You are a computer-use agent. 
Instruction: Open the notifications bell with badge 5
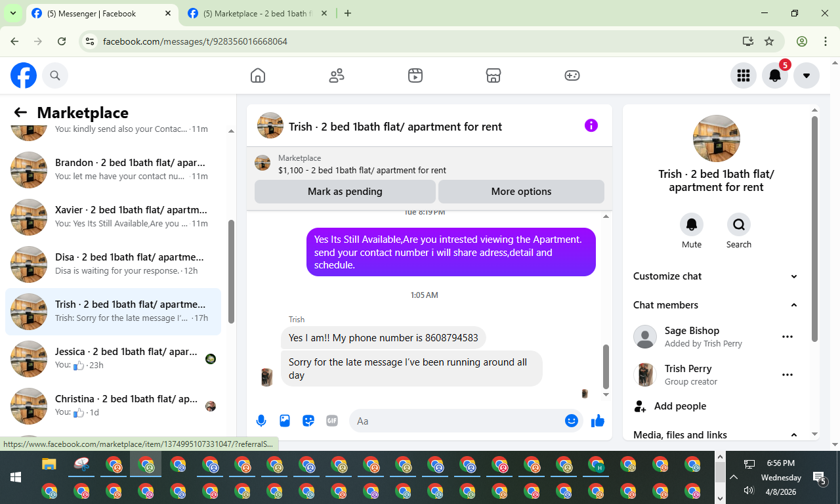(775, 75)
